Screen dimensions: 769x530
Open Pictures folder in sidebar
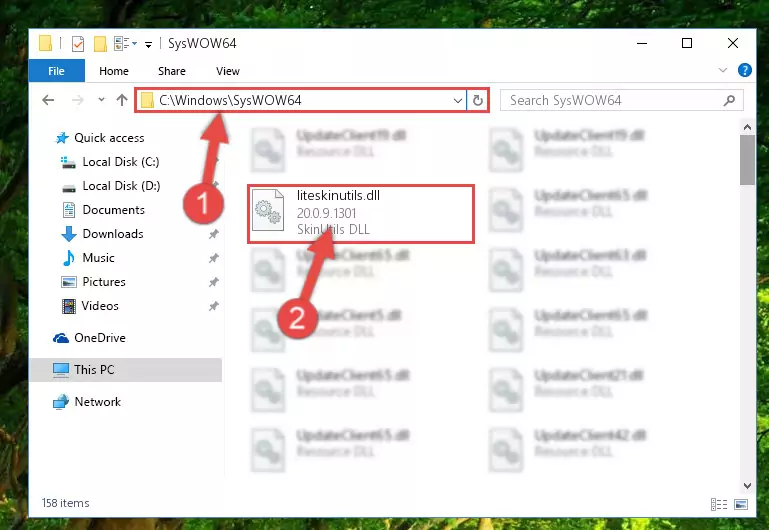[x=103, y=282]
